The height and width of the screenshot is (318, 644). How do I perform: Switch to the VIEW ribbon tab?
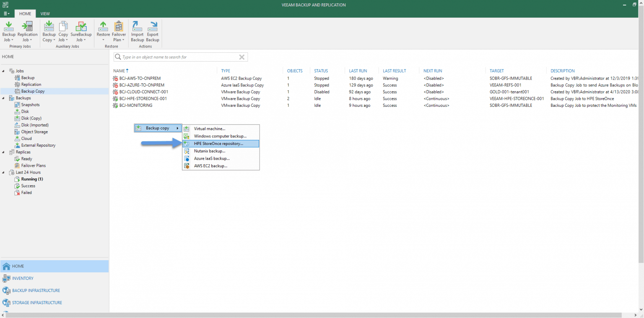point(45,13)
